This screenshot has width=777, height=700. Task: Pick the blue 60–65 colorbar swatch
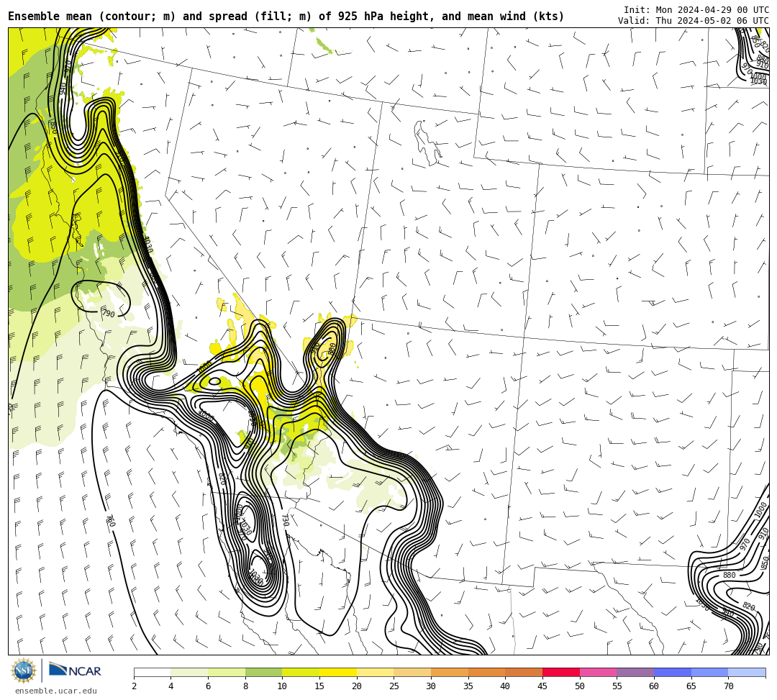click(673, 672)
